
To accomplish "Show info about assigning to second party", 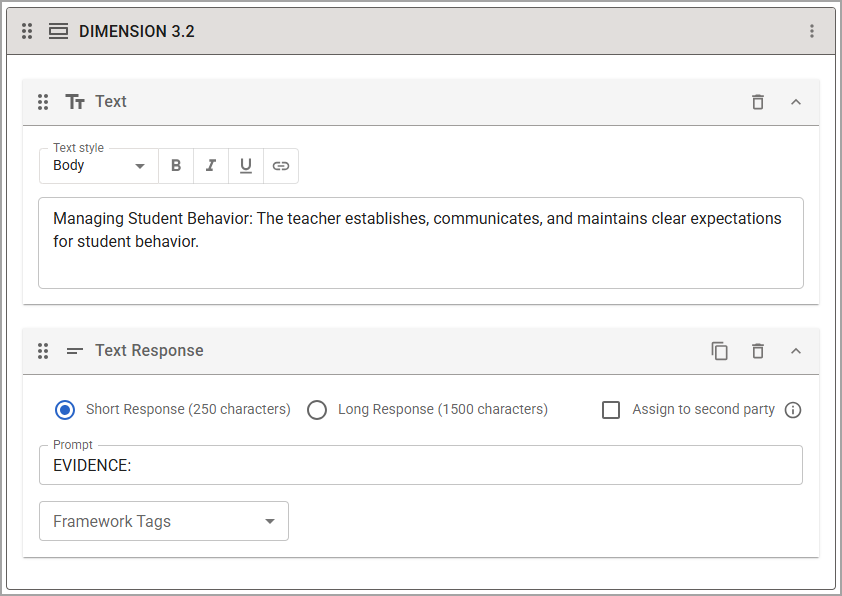I will [793, 410].
